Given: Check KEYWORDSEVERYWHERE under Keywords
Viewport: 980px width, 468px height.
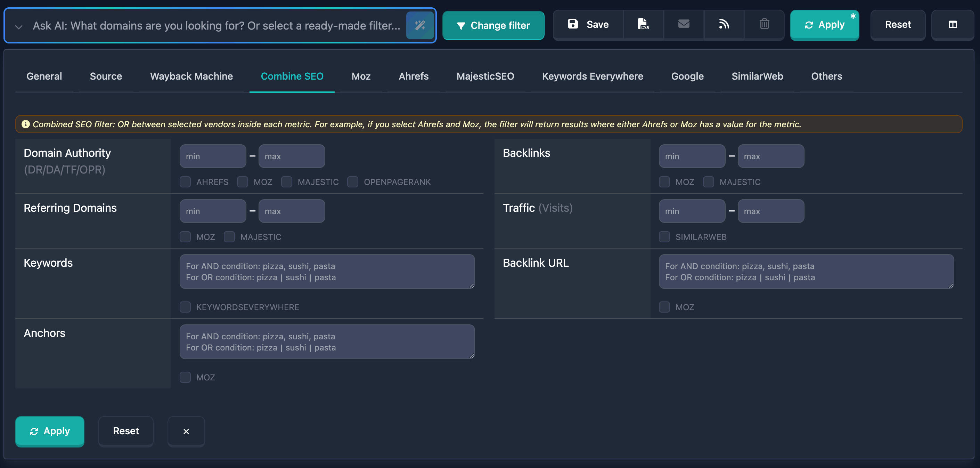Looking at the screenshot, I should (x=185, y=307).
